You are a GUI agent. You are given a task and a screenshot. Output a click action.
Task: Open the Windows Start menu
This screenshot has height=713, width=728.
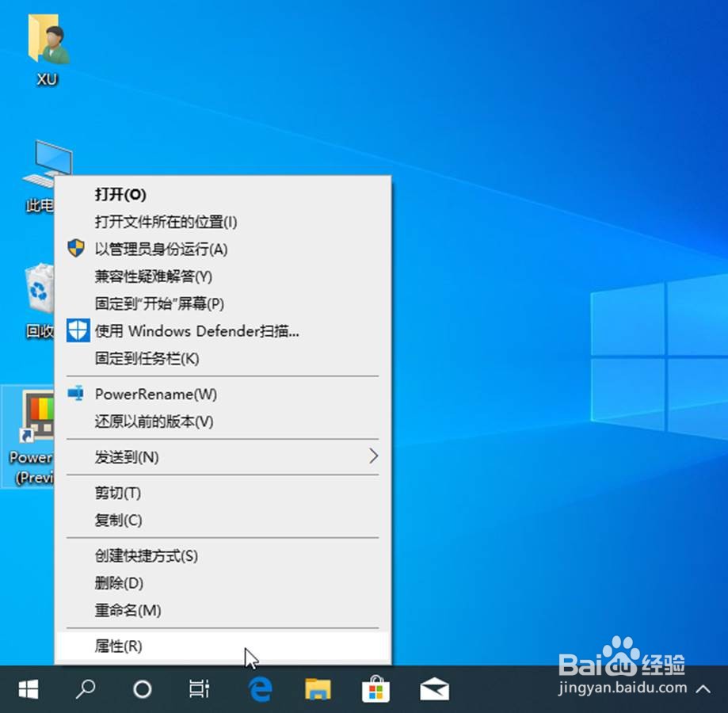coord(28,690)
